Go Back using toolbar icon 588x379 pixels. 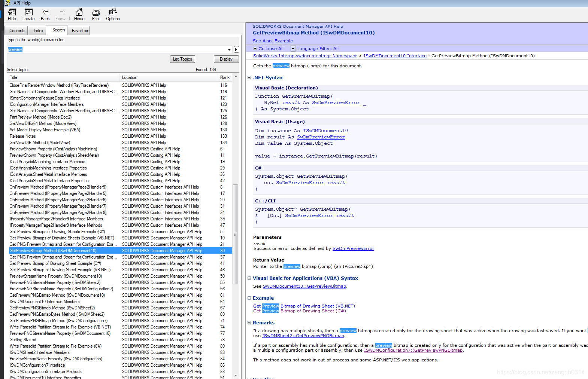pos(45,15)
